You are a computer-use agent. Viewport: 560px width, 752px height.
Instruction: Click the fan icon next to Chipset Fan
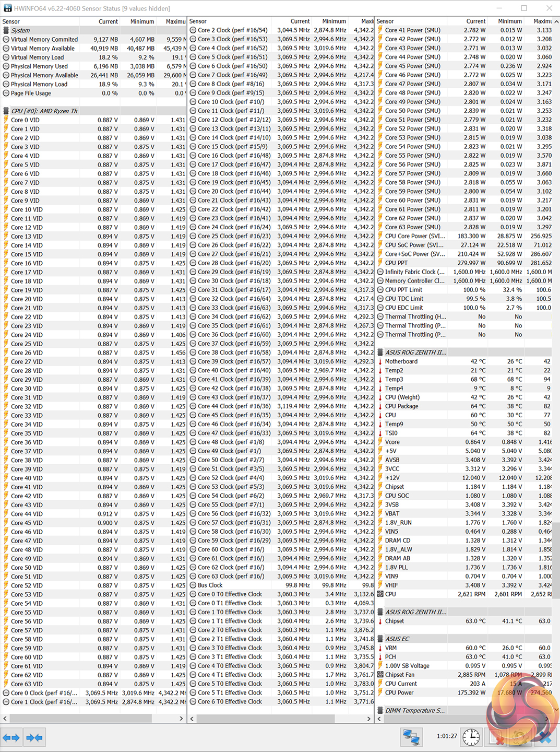pos(380,675)
